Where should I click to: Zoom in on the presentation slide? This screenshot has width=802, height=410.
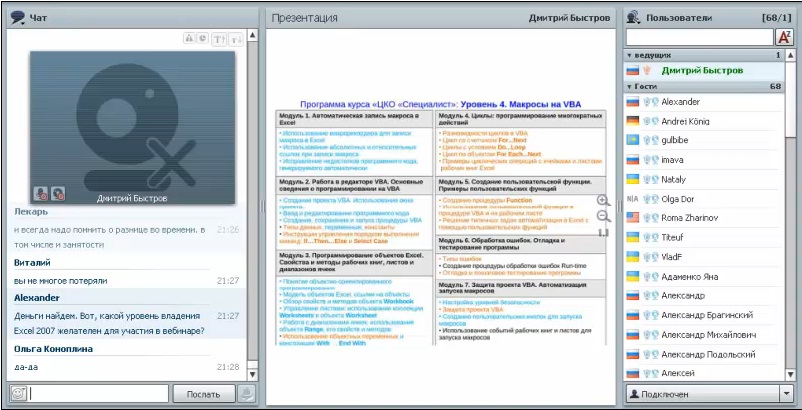tap(604, 200)
